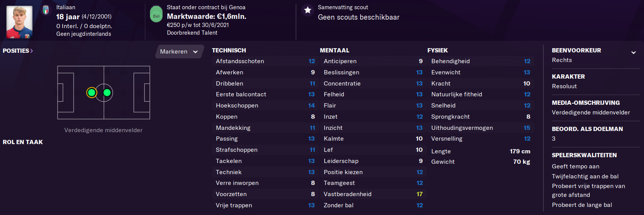Click the TECHNISCH column header

pos(229,50)
